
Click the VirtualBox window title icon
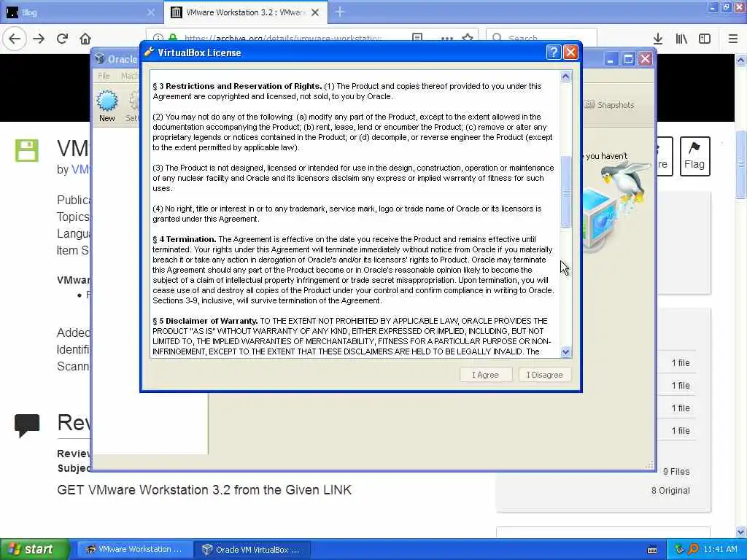pyautogui.click(x=99, y=58)
